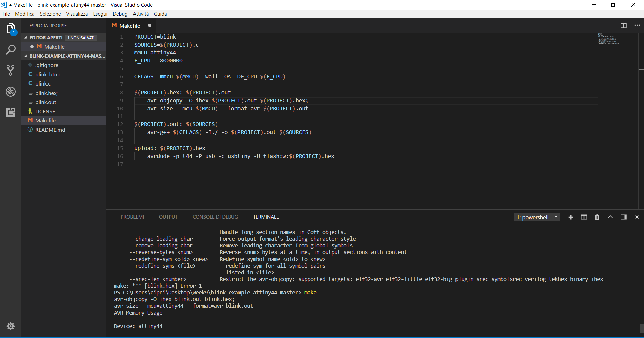This screenshot has width=644, height=338.
Task: Open the Search view icon
Action: point(11,50)
